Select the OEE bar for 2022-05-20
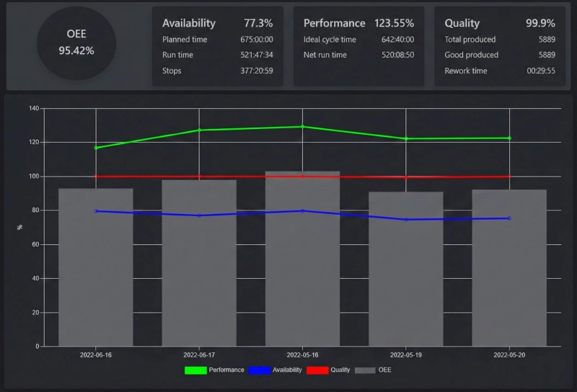The width and height of the screenshot is (577, 392). (x=509, y=274)
